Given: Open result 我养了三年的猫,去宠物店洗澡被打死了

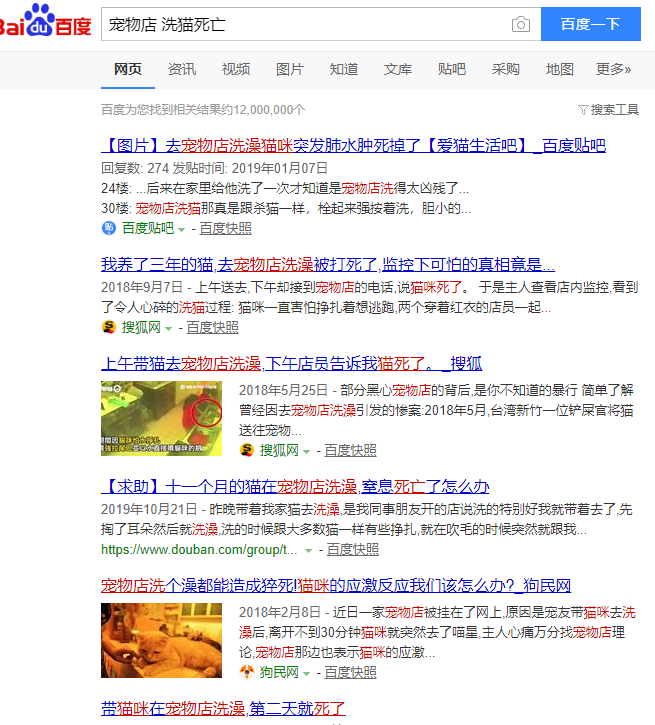Looking at the screenshot, I should coord(328,264).
